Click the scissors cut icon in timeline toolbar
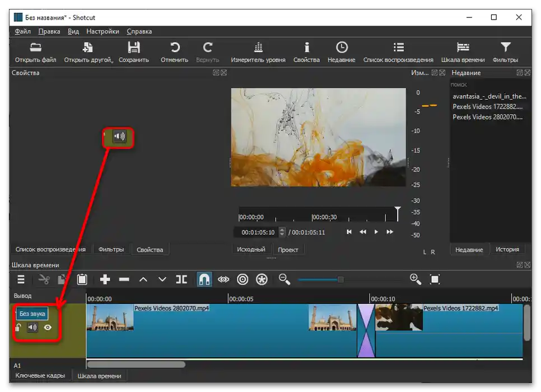 [44, 279]
